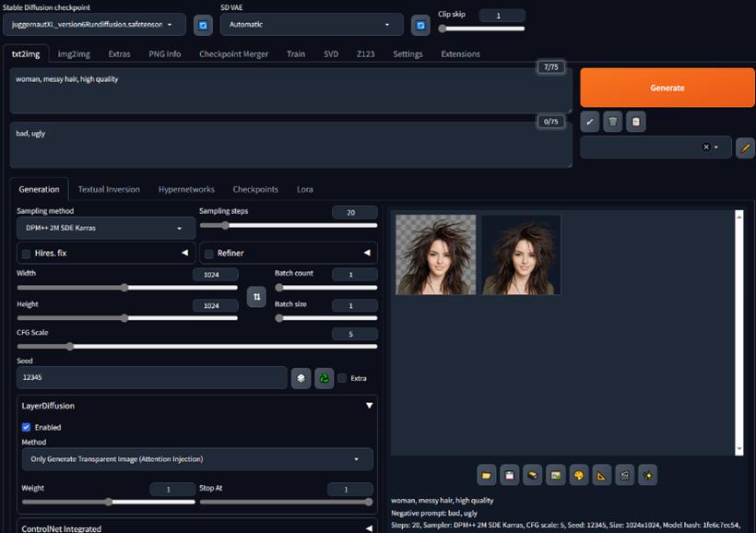Open the Sampling method dropdown
The height and width of the screenshot is (533, 756).
click(x=106, y=228)
